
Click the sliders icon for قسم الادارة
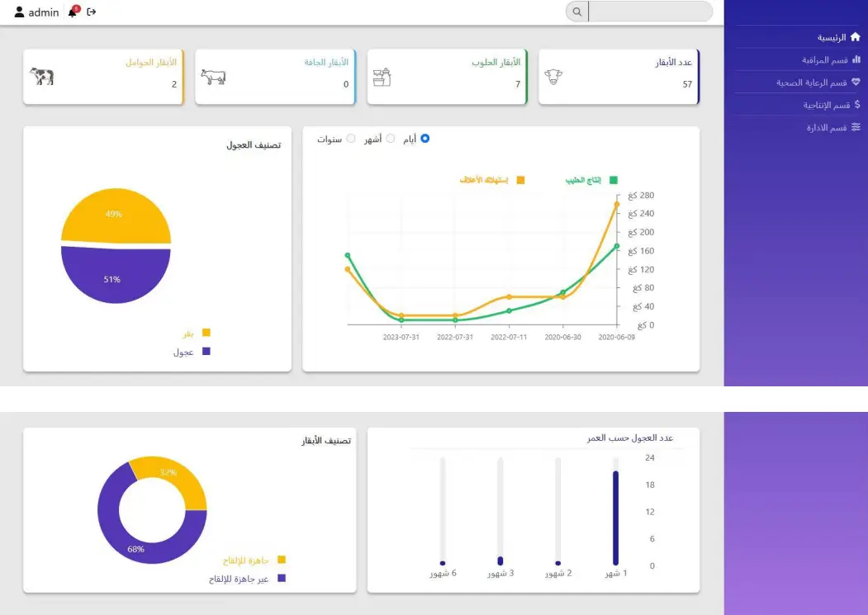(x=856, y=127)
